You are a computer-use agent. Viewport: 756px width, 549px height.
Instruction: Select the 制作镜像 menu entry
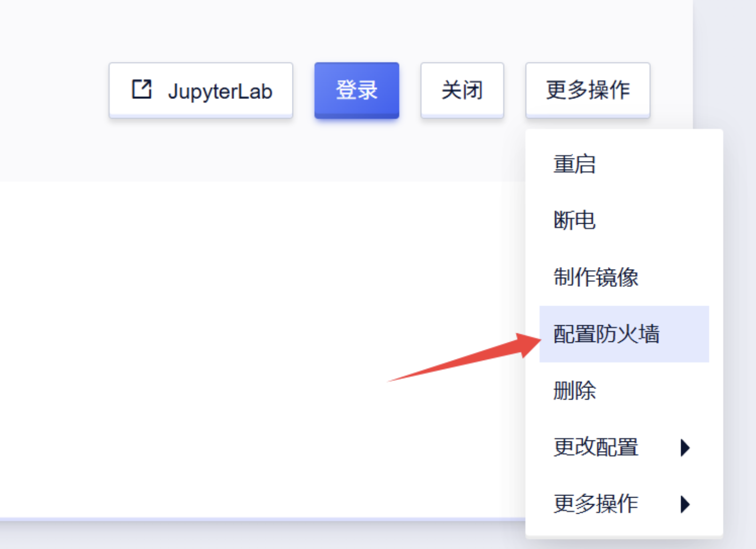(596, 277)
